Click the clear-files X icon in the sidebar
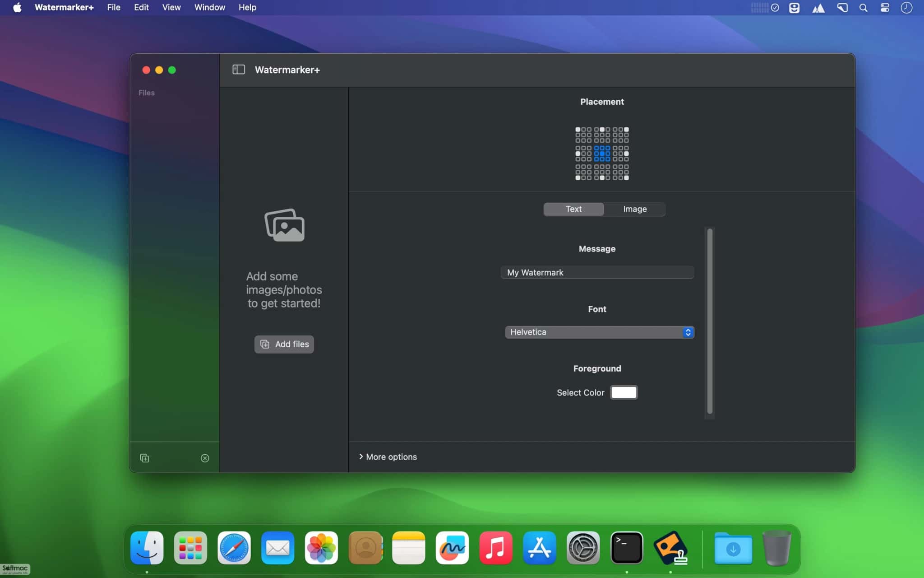924x578 pixels. pos(205,458)
